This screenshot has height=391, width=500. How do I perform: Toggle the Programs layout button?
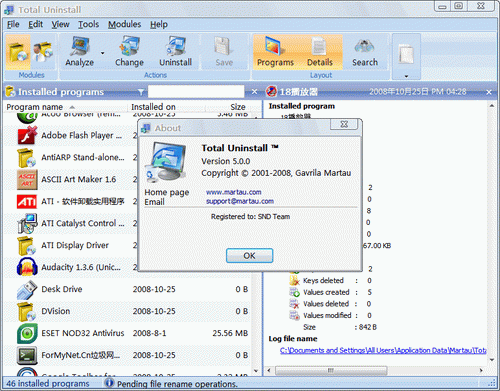(x=275, y=52)
